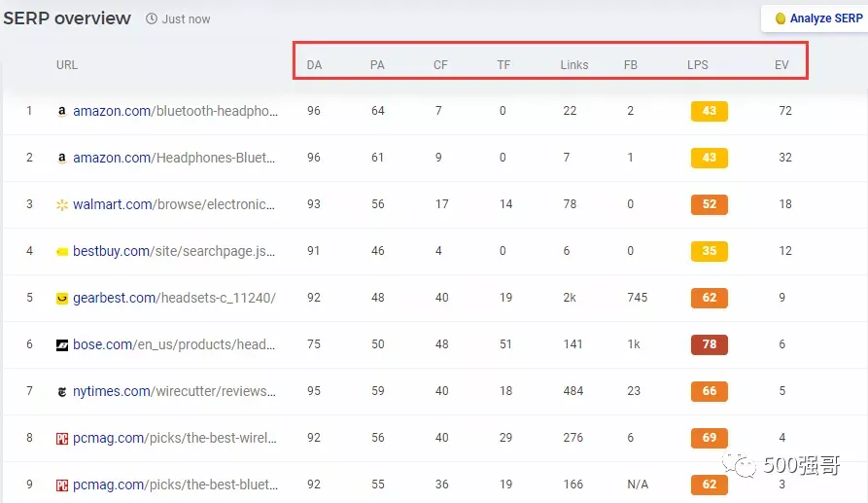
Task: Open the pcmag.com/picks/the-best-bluet... link
Action: pyautogui.click(x=176, y=485)
